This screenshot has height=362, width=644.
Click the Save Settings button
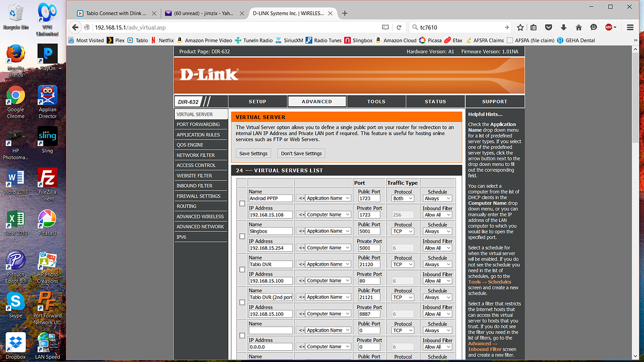click(x=253, y=153)
